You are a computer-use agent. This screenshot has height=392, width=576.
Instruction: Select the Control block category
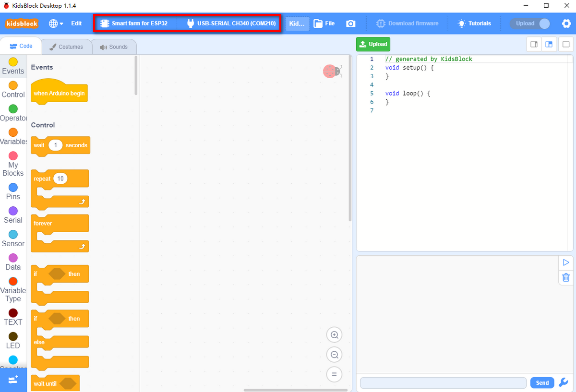click(x=13, y=90)
